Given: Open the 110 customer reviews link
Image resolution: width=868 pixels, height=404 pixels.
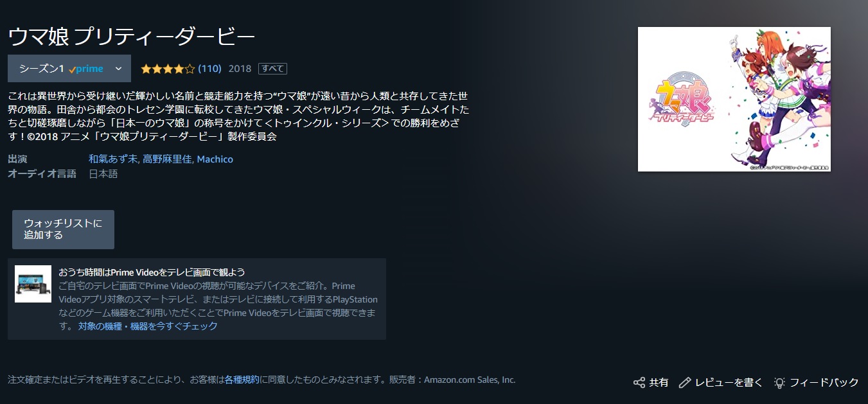Looking at the screenshot, I should point(209,69).
